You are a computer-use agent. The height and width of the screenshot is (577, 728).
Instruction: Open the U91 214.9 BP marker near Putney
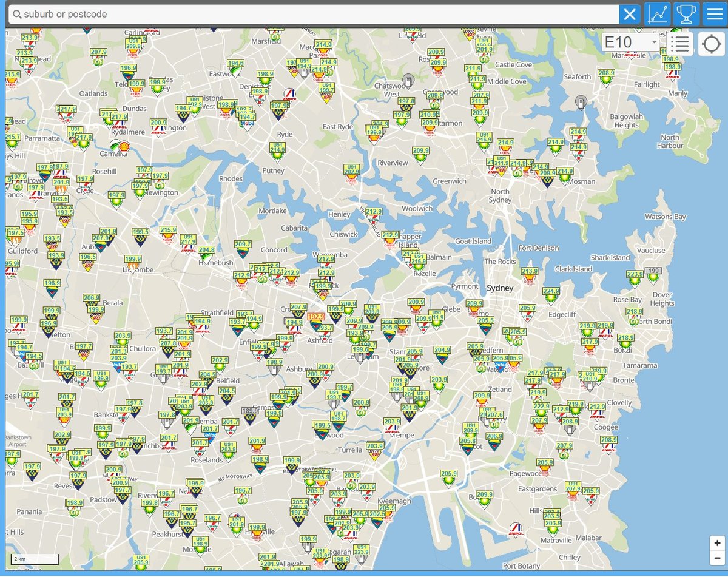pyautogui.click(x=277, y=151)
